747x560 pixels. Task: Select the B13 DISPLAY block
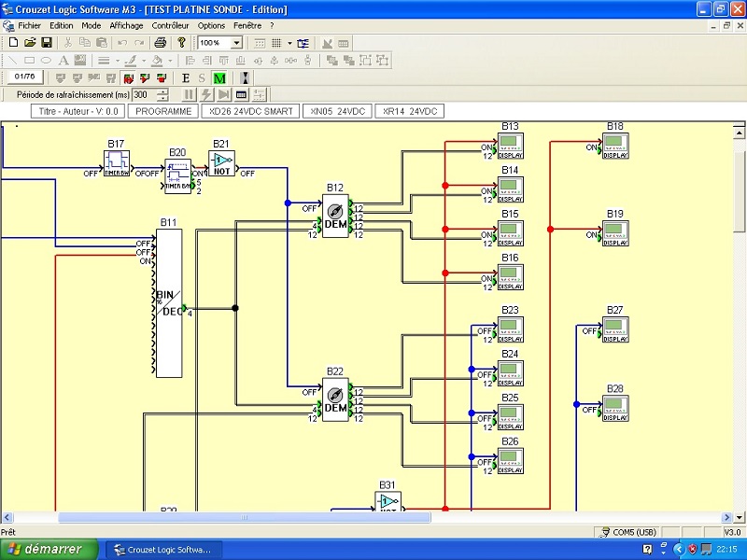511,146
